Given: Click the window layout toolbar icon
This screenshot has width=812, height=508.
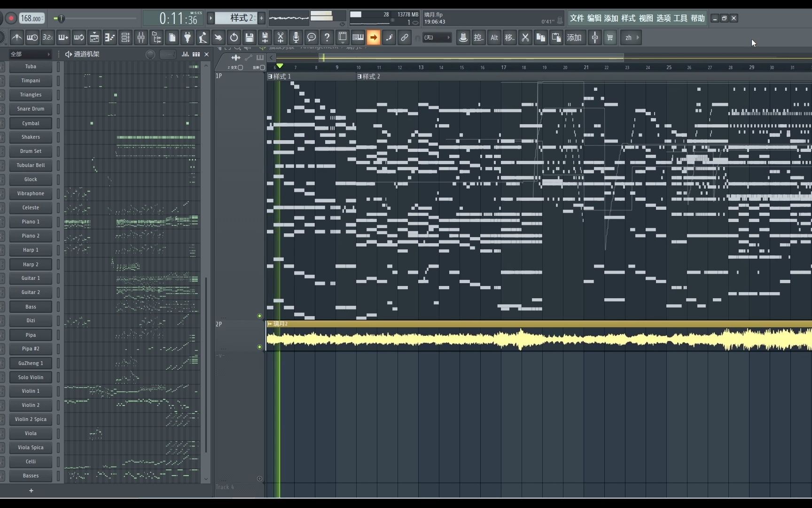Looking at the screenshot, I should (x=343, y=38).
